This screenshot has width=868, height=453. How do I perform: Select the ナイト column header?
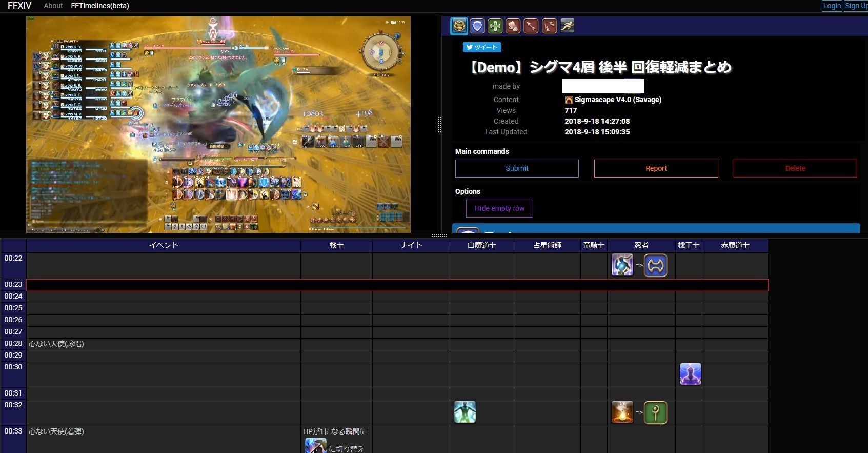click(411, 245)
